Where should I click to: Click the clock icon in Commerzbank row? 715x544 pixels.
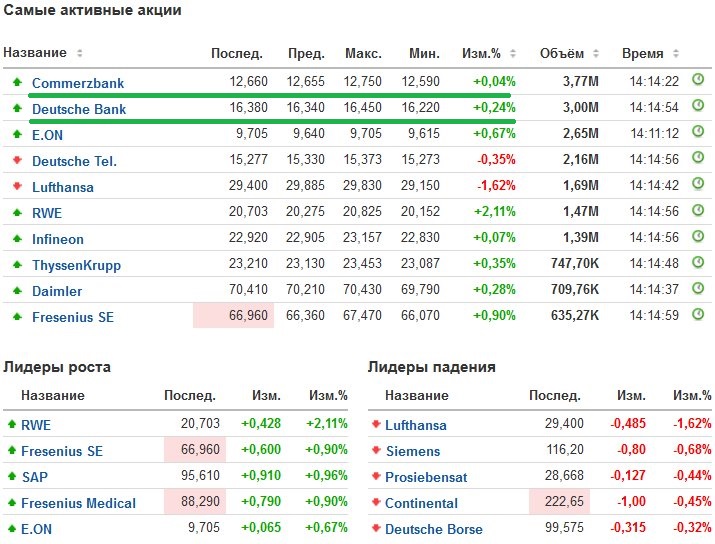point(698,79)
